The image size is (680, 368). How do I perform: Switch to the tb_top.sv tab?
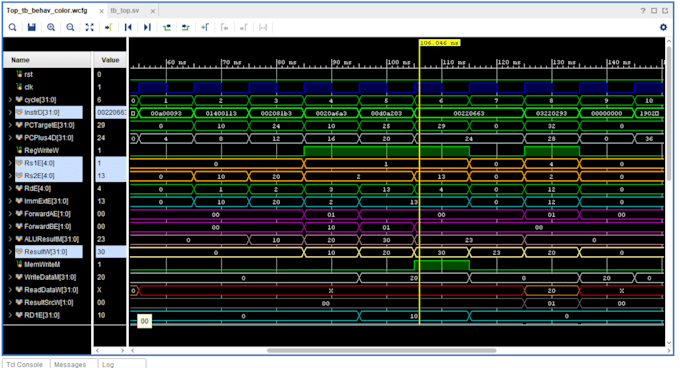[x=125, y=10]
